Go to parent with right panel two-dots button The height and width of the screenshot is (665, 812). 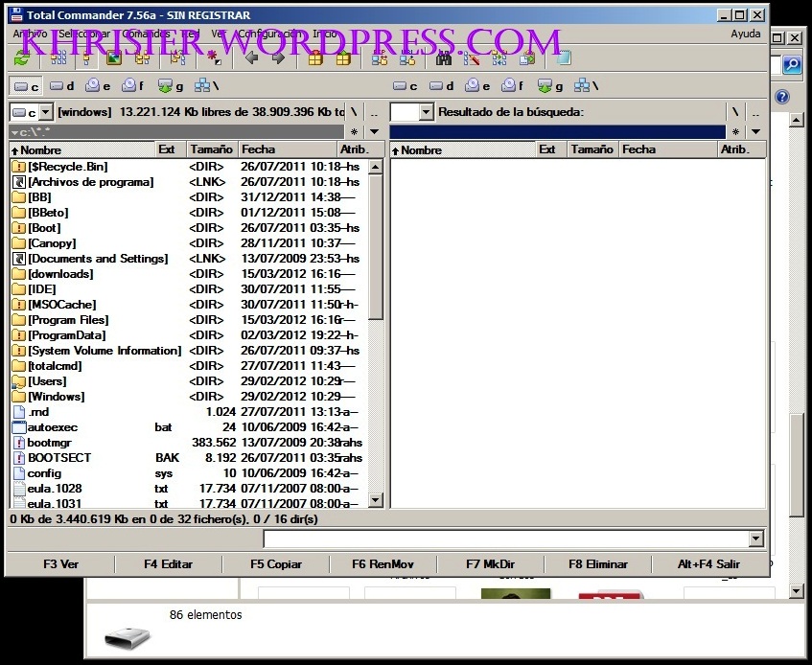point(755,112)
